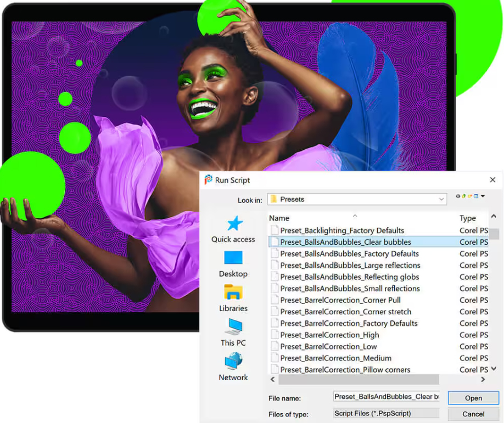Select This PC in places bar
The width and height of the screenshot is (504, 423).
233,332
